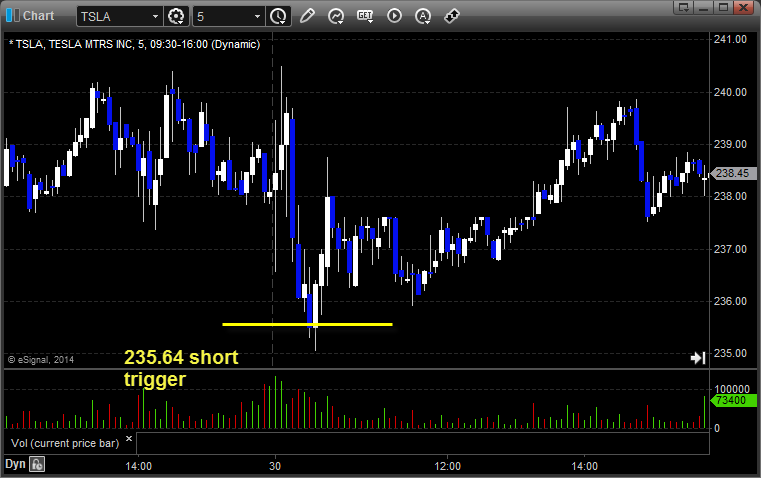Click the '235.64 short trigger' annotation

181,368
